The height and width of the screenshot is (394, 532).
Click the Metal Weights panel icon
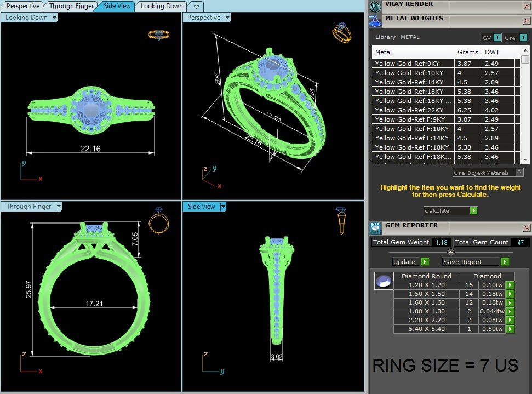(x=375, y=21)
